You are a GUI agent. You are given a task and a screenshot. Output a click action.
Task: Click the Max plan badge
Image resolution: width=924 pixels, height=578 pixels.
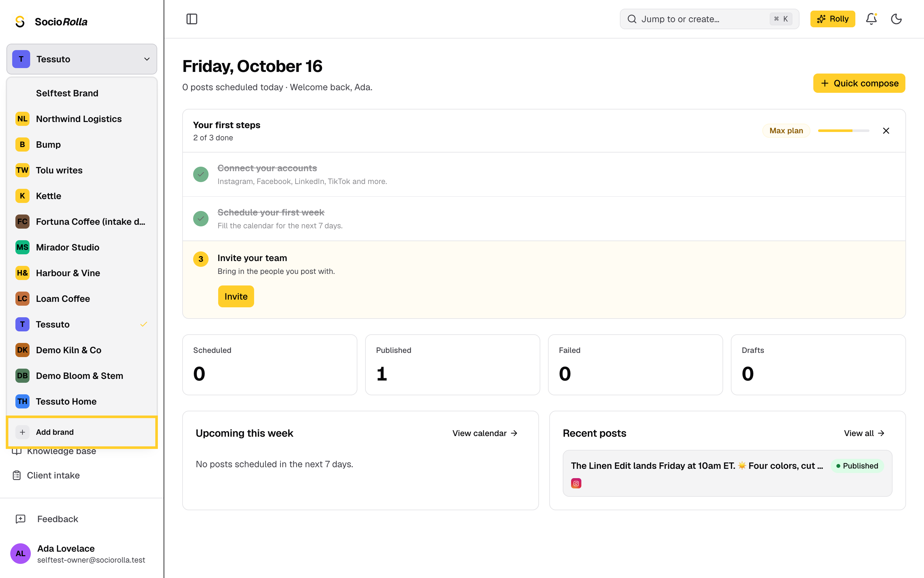tap(786, 131)
